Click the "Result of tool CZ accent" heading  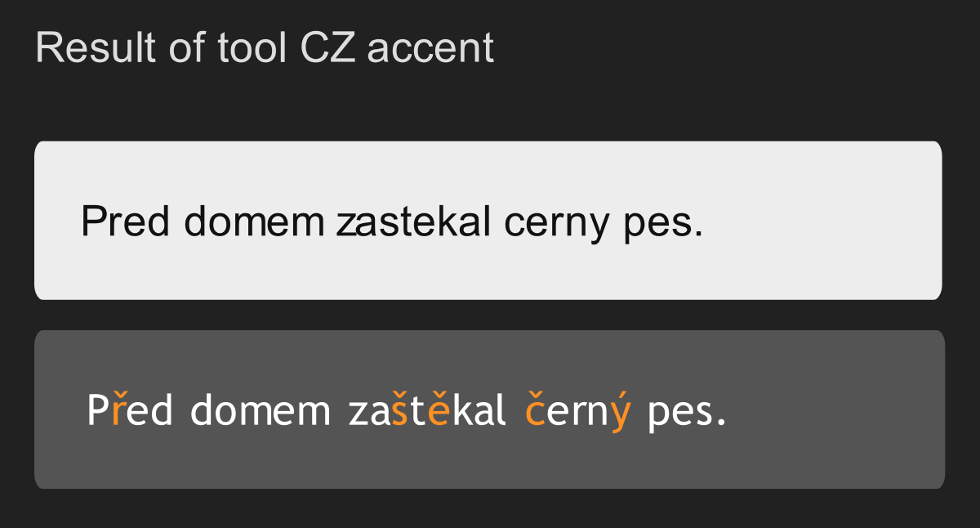[x=265, y=47]
